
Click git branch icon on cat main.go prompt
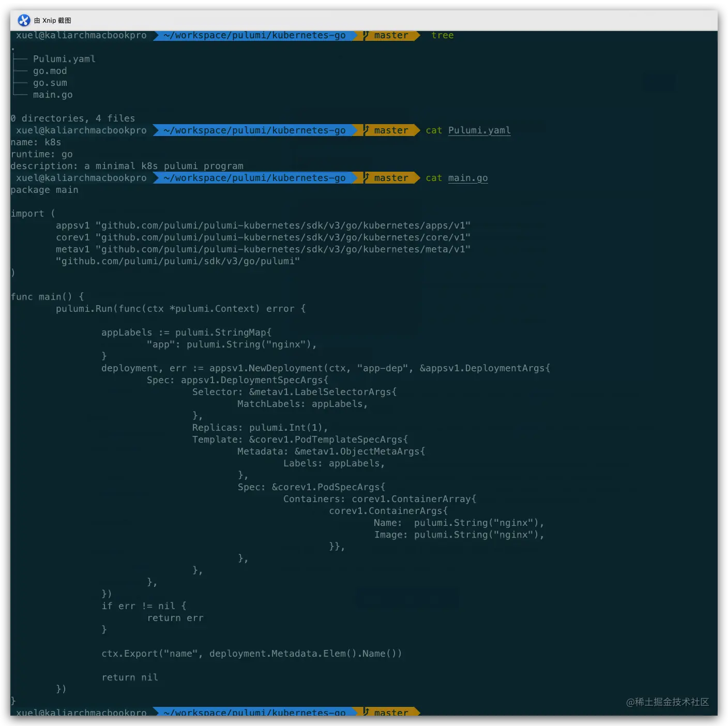[366, 178]
